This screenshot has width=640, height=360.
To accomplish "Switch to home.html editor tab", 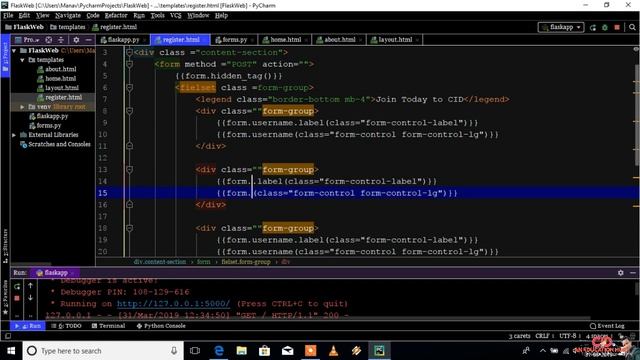I will (x=285, y=40).
